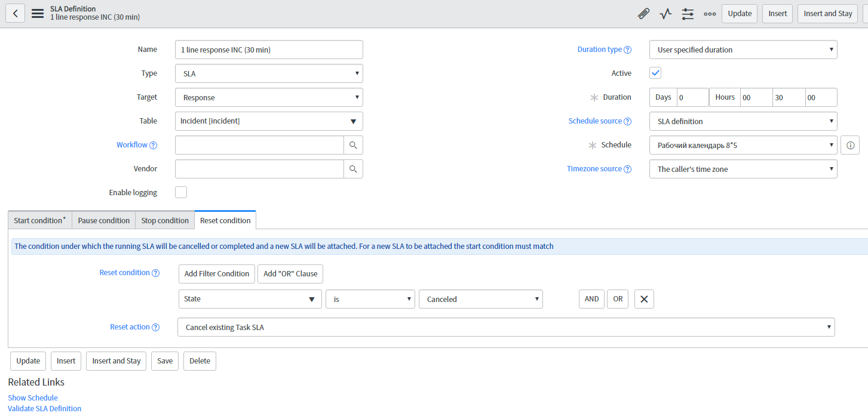
Task: Click Add Filter Condition button
Action: coord(217,274)
